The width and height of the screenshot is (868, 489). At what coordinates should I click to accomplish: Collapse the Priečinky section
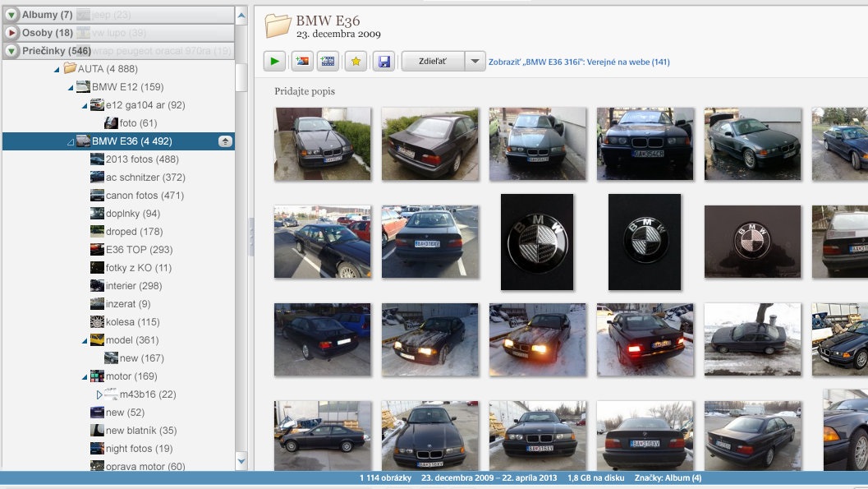11,51
